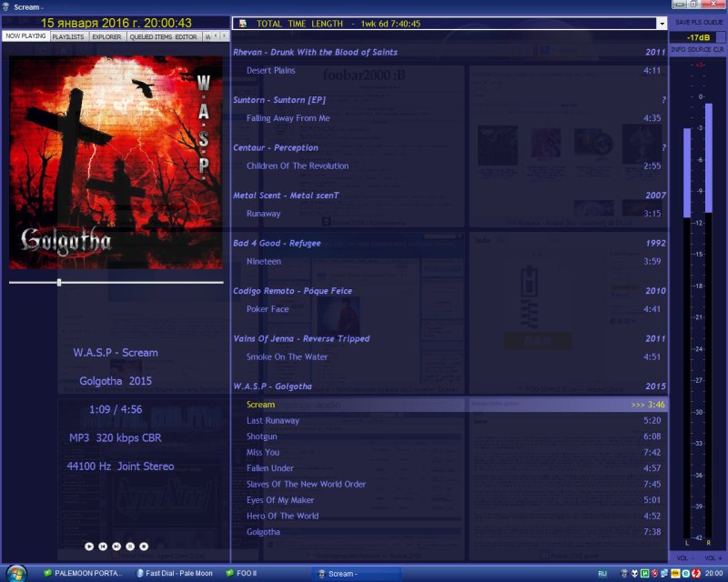Screen dimensions: 728x582
Task: Click the VOL - button
Action: point(683,557)
